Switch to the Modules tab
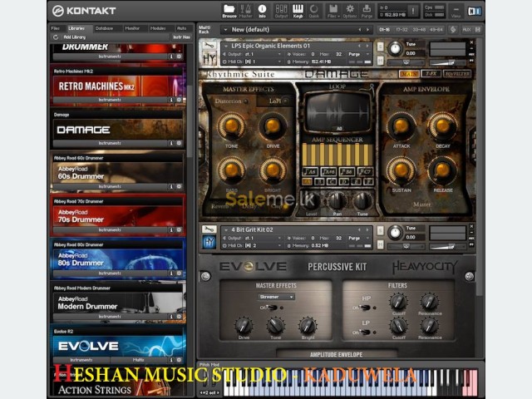532x399 pixels. coord(158,28)
